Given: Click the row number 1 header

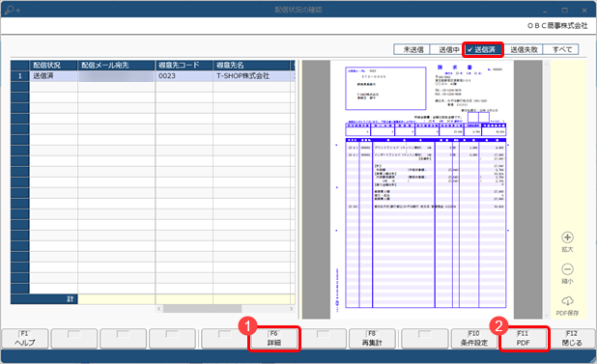Looking at the screenshot, I should click(19, 76).
